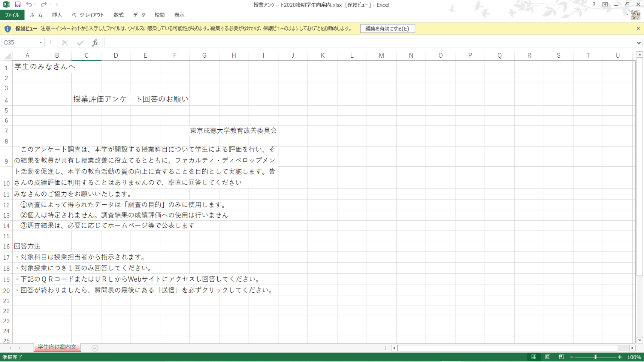Click the Redo arrow icon
The image size is (644, 362).
43,5
